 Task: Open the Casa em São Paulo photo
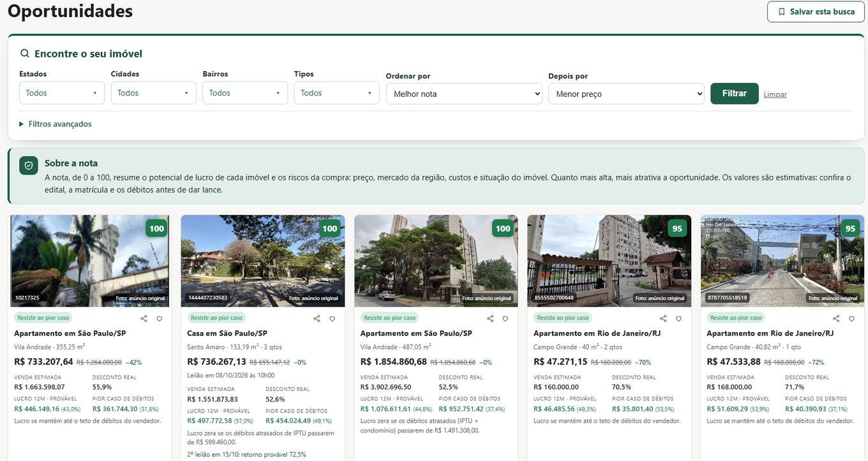(x=263, y=261)
